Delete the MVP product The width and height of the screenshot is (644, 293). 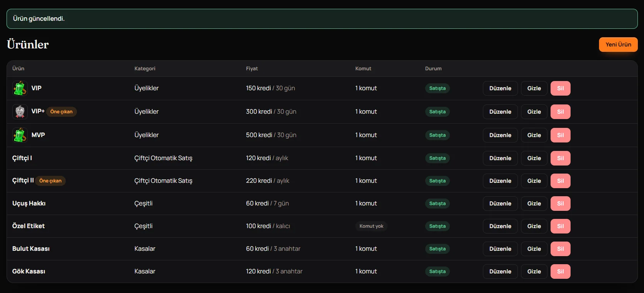click(x=561, y=135)
